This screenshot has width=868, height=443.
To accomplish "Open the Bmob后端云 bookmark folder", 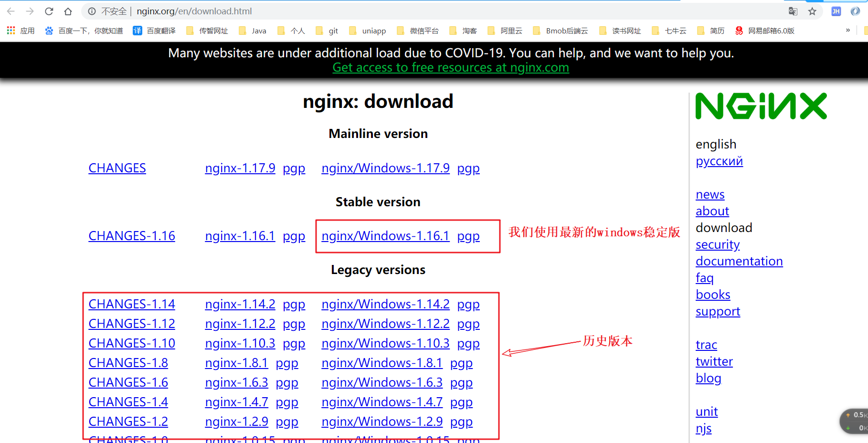I will tap(561, 31).
